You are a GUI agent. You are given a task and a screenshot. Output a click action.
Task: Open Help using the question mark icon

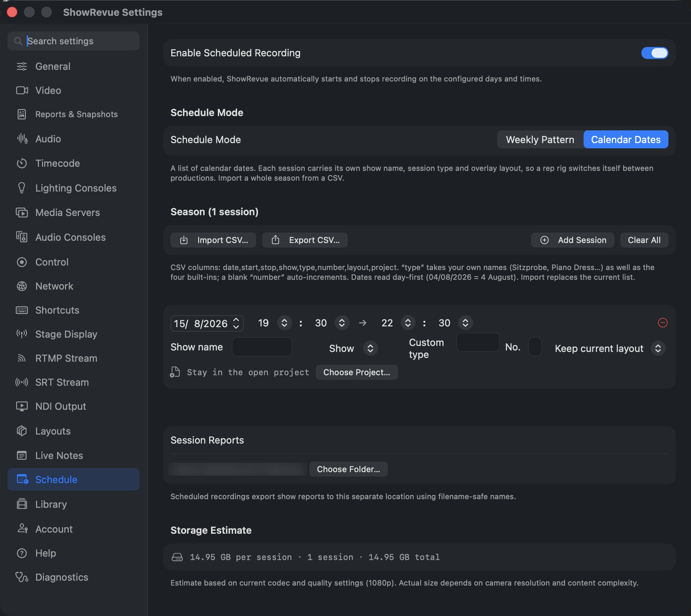pyautogui.click(x=22, y=553)
